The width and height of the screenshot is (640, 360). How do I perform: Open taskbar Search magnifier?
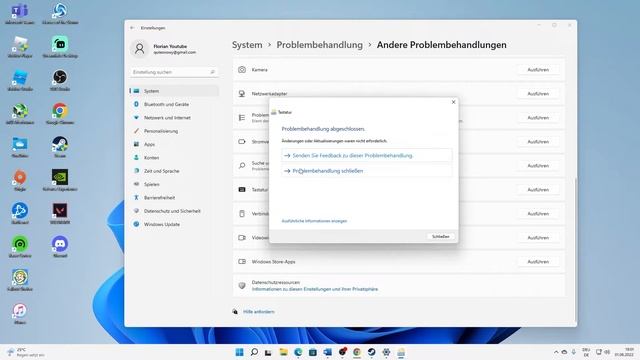click(x=254, y=352)
